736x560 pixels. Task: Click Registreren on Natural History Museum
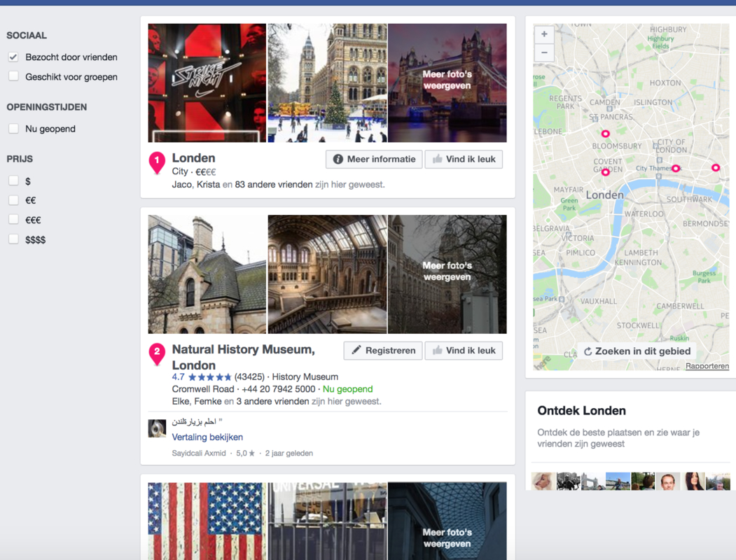[383, 351]
